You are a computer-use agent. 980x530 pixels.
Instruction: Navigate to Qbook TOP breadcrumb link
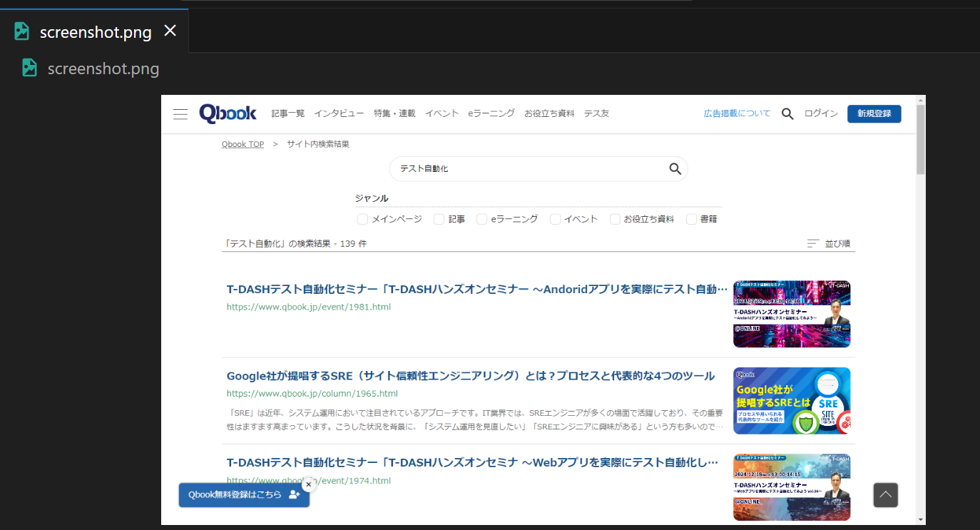click(243, 144)
